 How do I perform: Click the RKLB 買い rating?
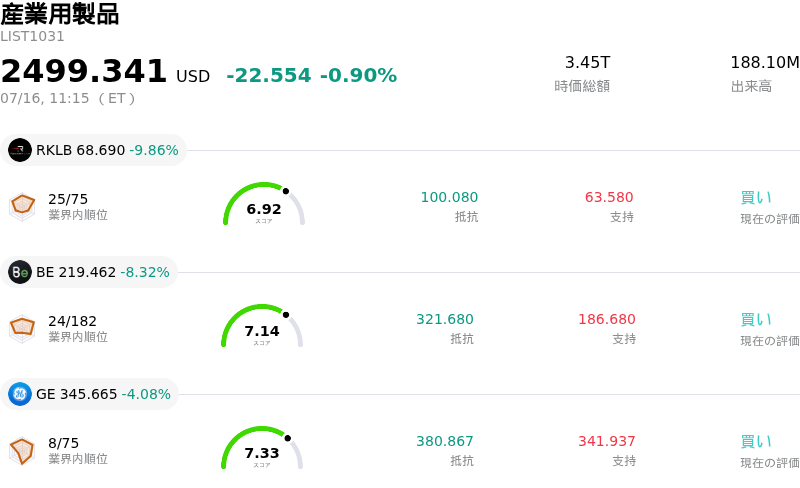tap(756, 198)
